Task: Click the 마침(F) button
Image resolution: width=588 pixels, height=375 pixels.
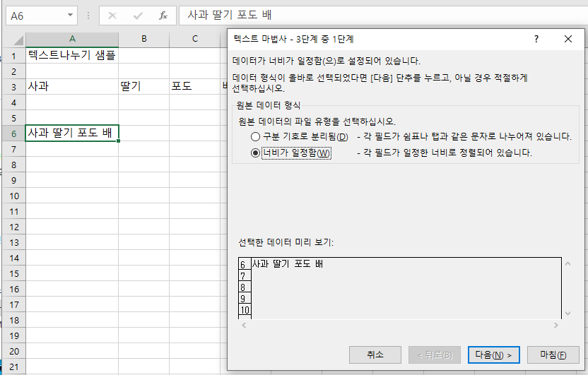Action: tap(553, 355)
